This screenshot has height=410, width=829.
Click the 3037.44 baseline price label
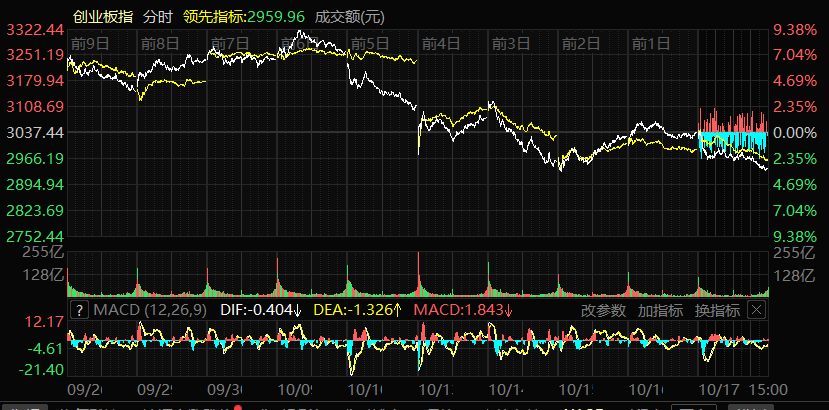[35, 132]
